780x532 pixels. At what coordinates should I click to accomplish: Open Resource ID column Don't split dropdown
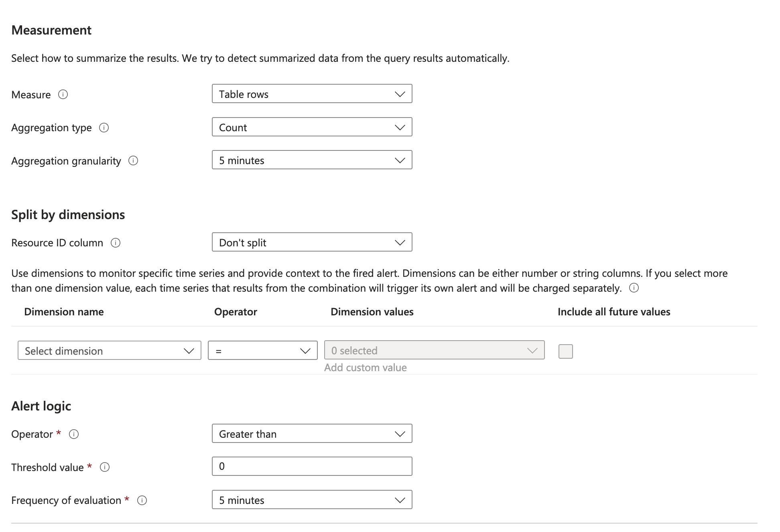312,242
